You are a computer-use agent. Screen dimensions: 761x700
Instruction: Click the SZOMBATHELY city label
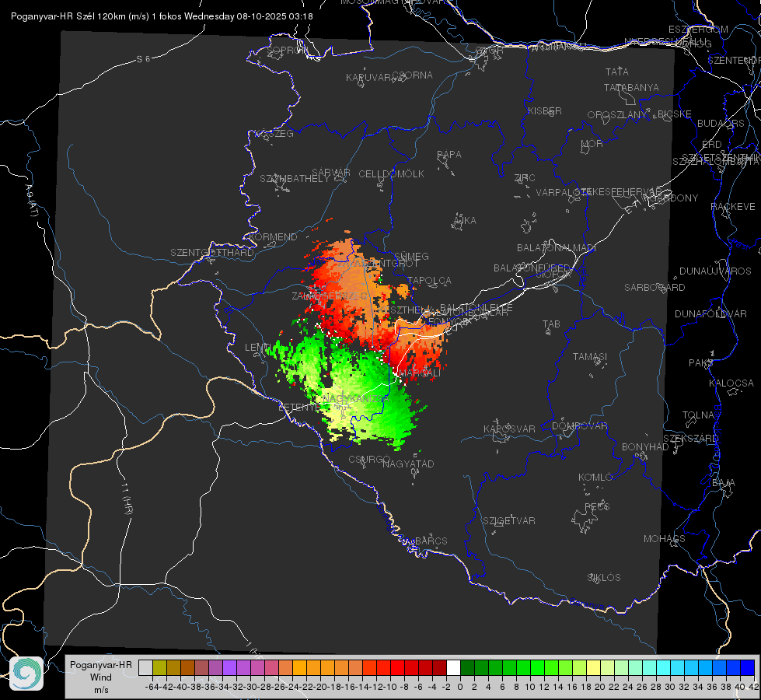coord(295,178)
